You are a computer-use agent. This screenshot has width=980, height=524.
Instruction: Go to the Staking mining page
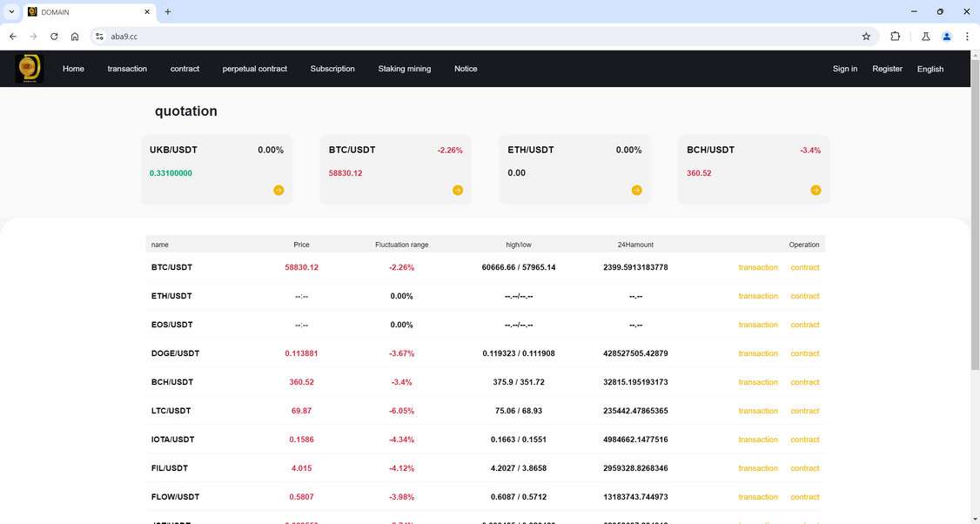click(404, 69)
